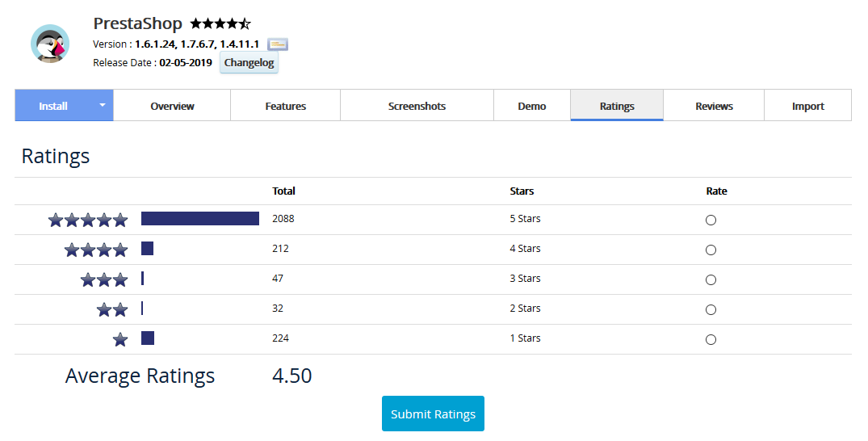Click the 2-star rating bar
Screen dimensions: 868x441
[142, 308]
